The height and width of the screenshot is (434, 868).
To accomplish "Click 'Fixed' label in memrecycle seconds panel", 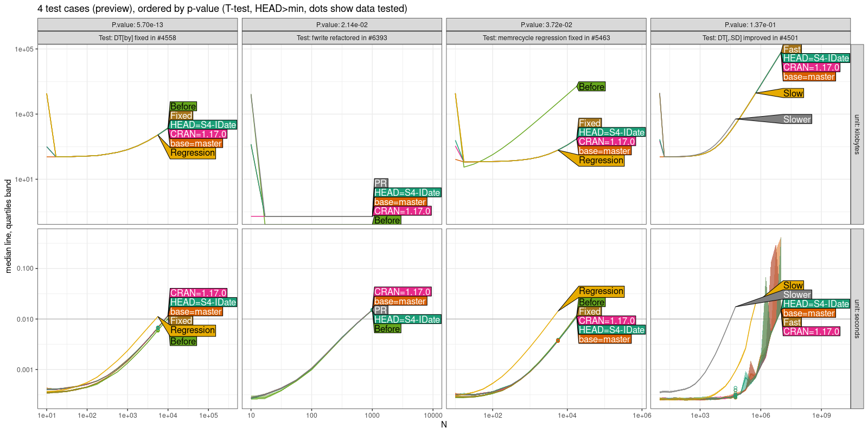I will [x=590, y=311].
